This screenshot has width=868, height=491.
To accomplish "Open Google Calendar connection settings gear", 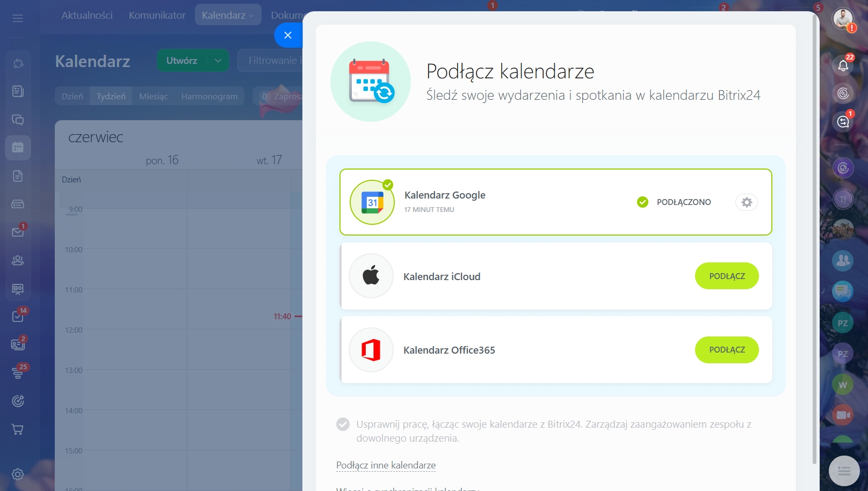I will [747, 202].
